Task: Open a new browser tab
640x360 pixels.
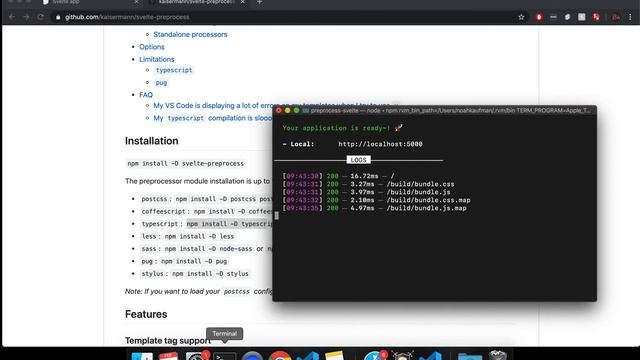Action: 259,2
